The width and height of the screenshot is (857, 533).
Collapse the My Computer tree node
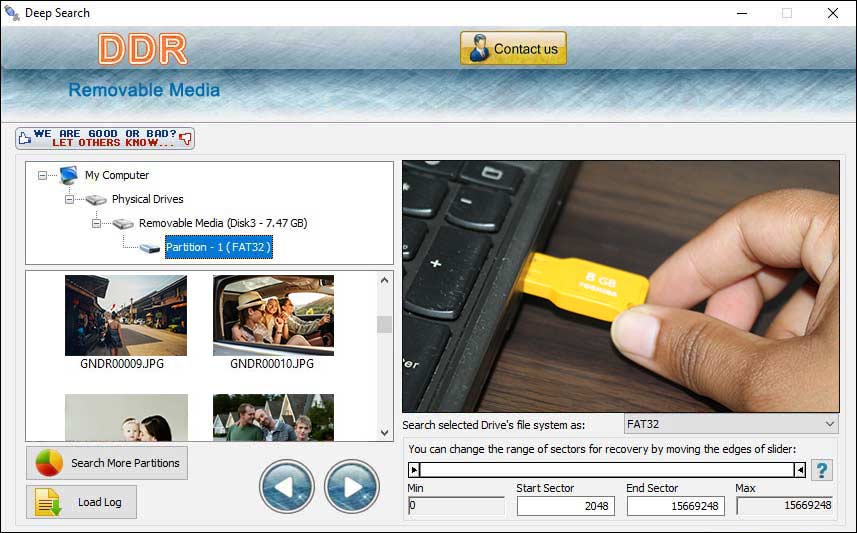pos(42,175)
